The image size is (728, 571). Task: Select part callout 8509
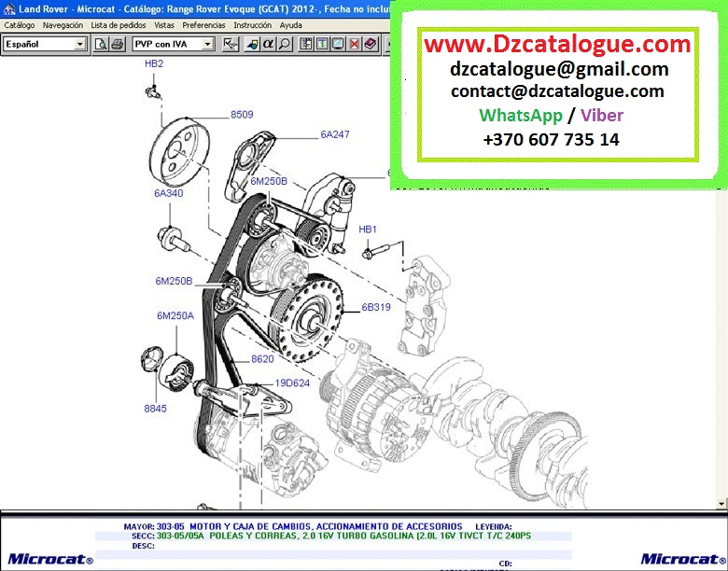coord(242,115)
